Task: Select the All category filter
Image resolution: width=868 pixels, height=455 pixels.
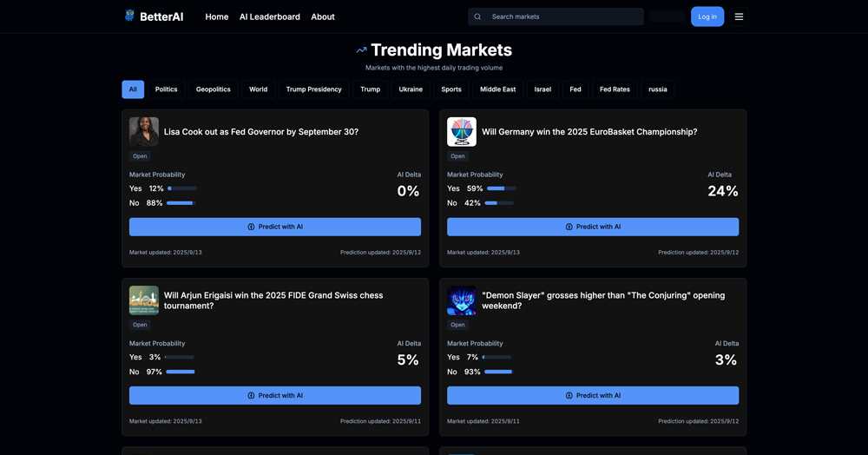Action: click(x=133, y=89)
